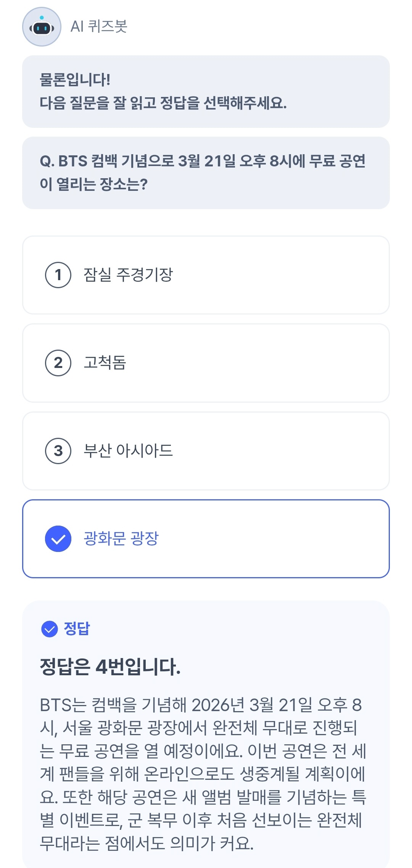Click the 물론입니다! greeting text

point(75,79)
